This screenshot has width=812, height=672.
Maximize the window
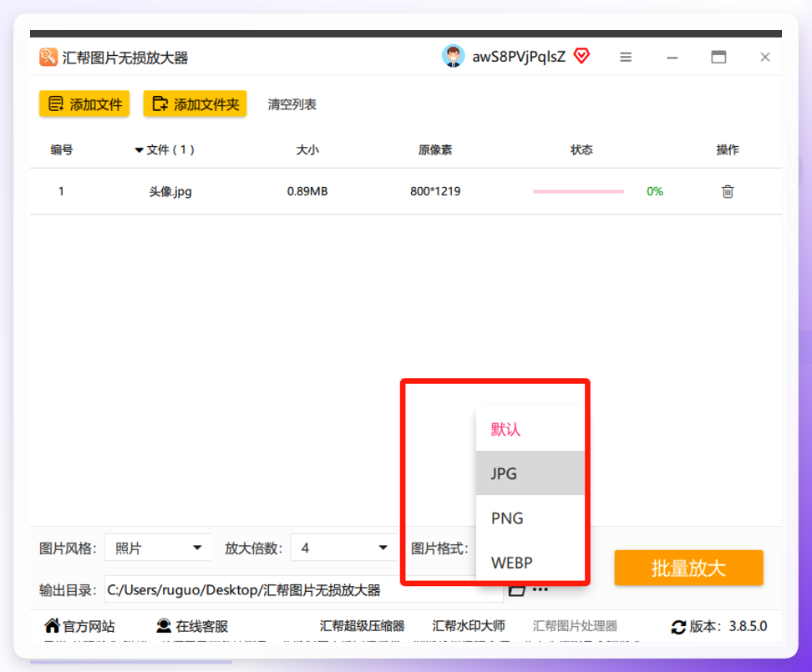click(x=718, y=57)
